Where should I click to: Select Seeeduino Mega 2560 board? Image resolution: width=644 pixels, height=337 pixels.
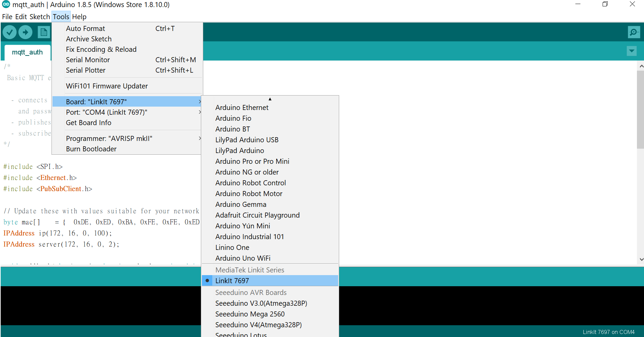[x=270, y=314]
